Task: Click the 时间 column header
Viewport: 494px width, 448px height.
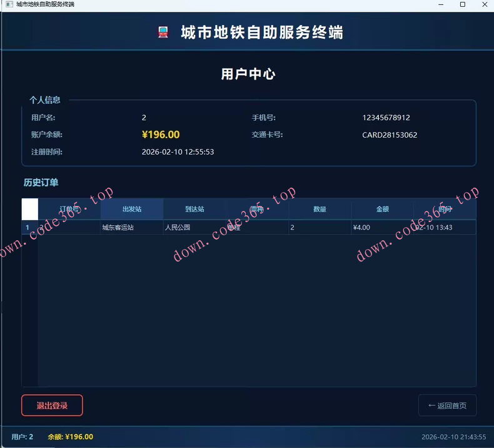Action: point(445,209)
